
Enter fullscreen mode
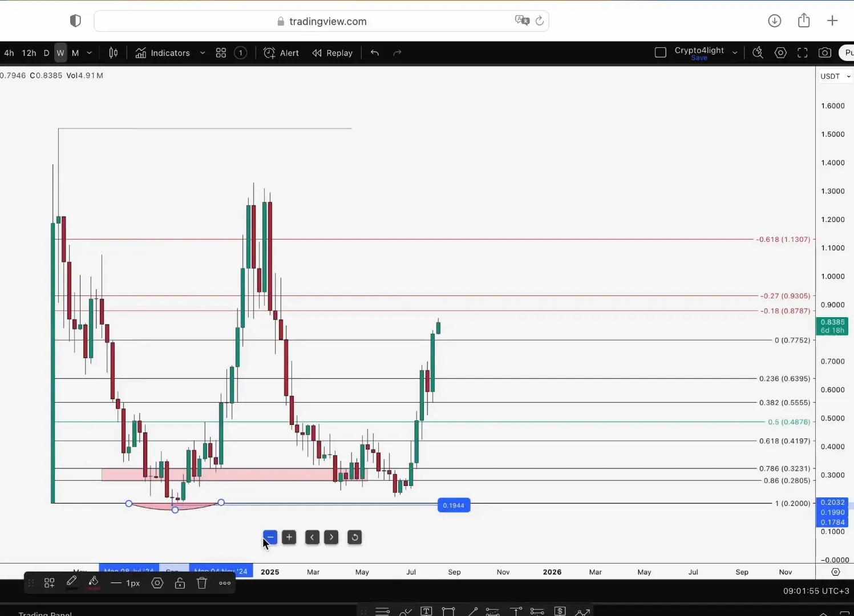click(803, 53)
